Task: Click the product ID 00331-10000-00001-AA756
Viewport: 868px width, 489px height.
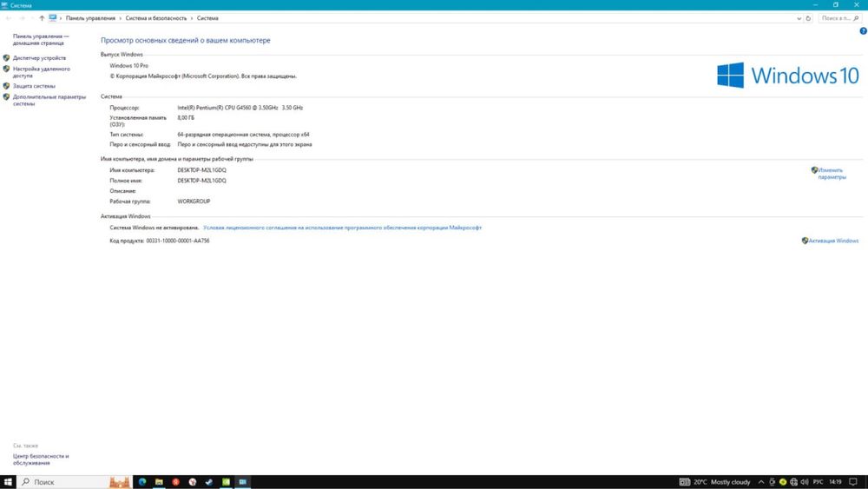Action: tap(178, 241)
